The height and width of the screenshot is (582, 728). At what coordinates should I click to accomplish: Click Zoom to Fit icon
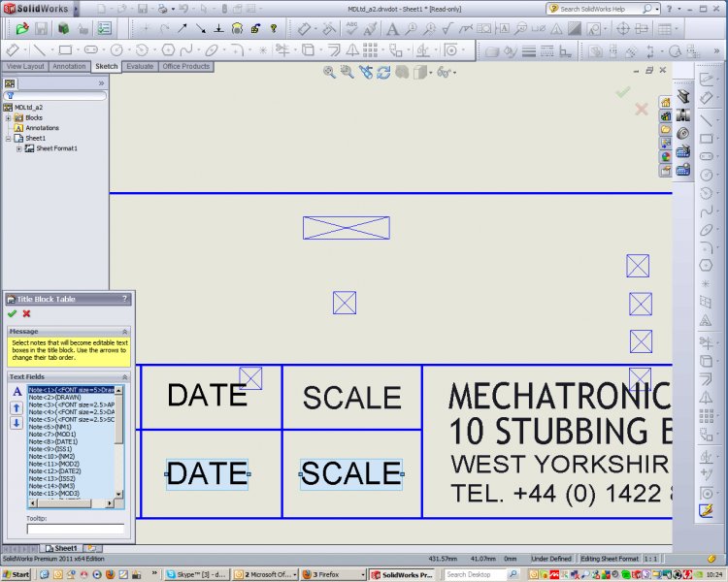[x=329, y=72]
